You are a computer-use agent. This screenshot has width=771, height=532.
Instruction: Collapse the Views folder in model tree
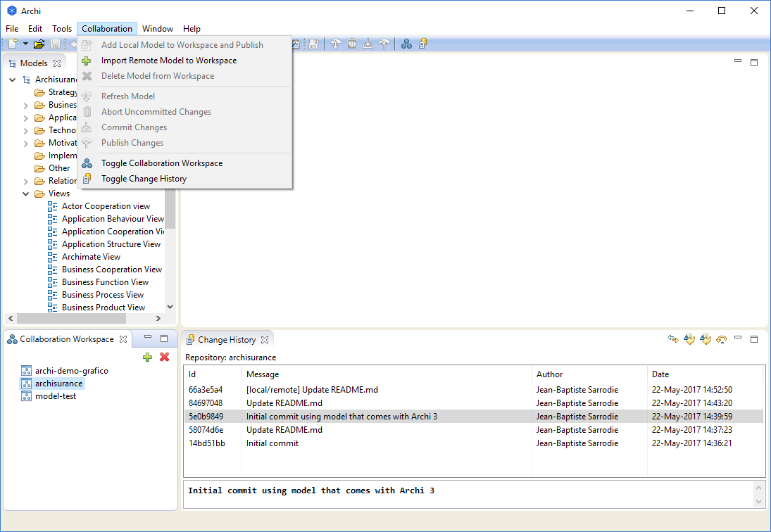coord(26,194)
